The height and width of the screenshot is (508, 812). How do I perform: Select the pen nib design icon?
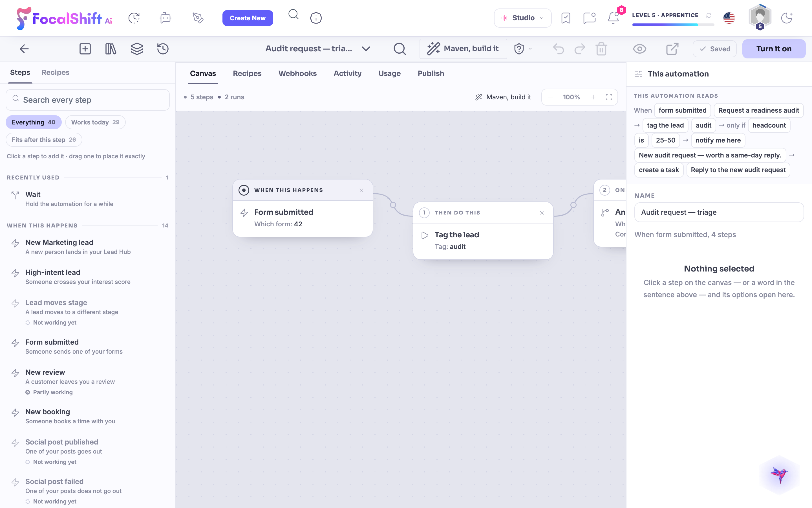(x=198, y=18)
